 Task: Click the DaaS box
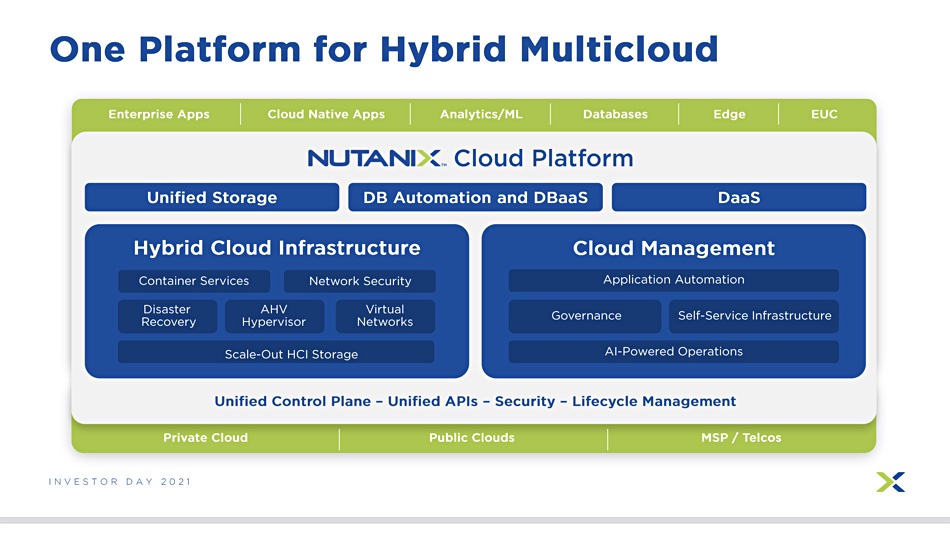(x=739, y=197)
